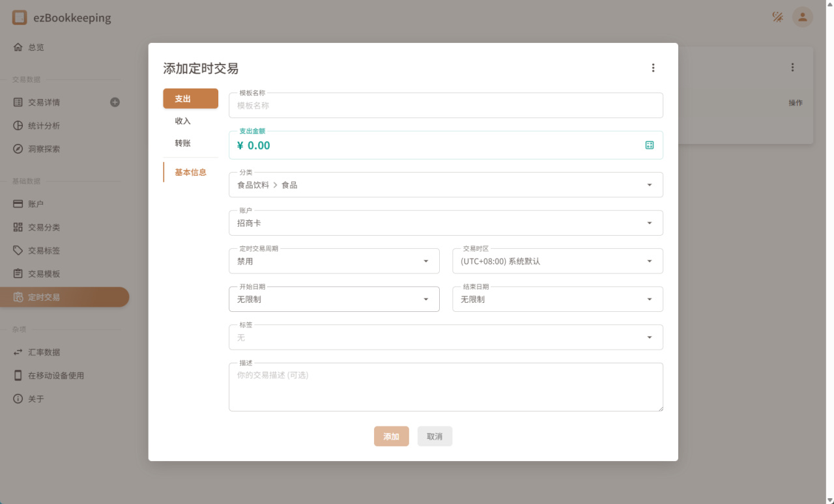Click the transaction tags label icon

pos(18,251)
